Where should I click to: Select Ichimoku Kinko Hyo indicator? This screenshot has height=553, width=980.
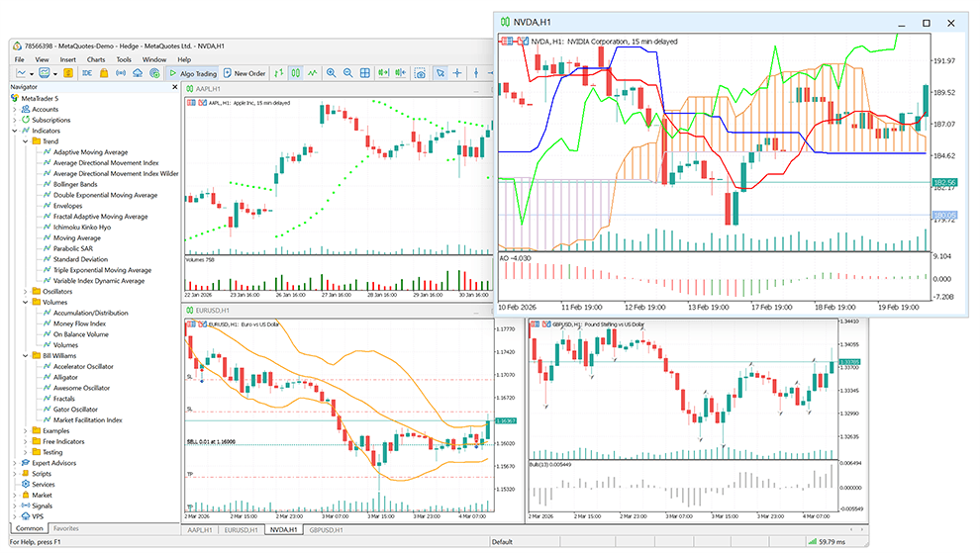coord(82,227)
